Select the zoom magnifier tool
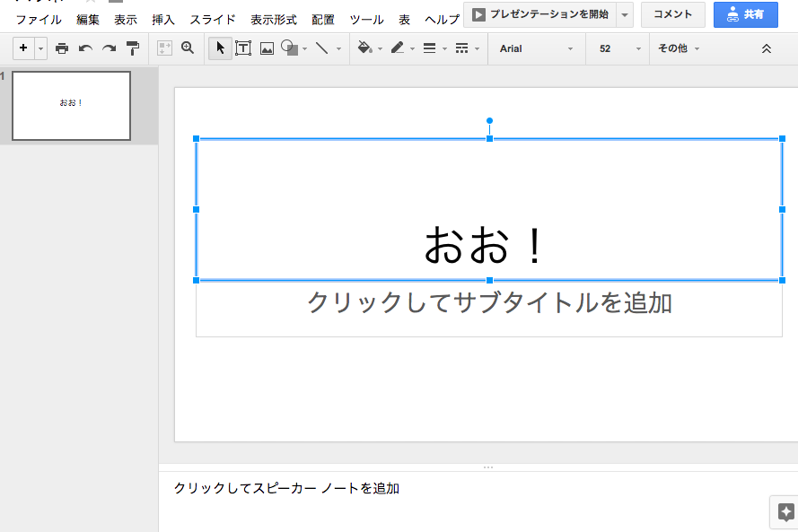The image size is (798, 532). (188, 48)
